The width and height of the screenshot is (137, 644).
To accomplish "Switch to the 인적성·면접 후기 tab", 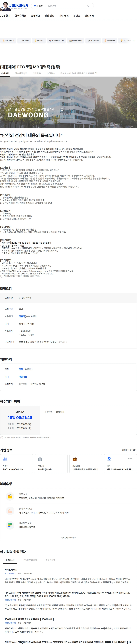I will (30, 560).
